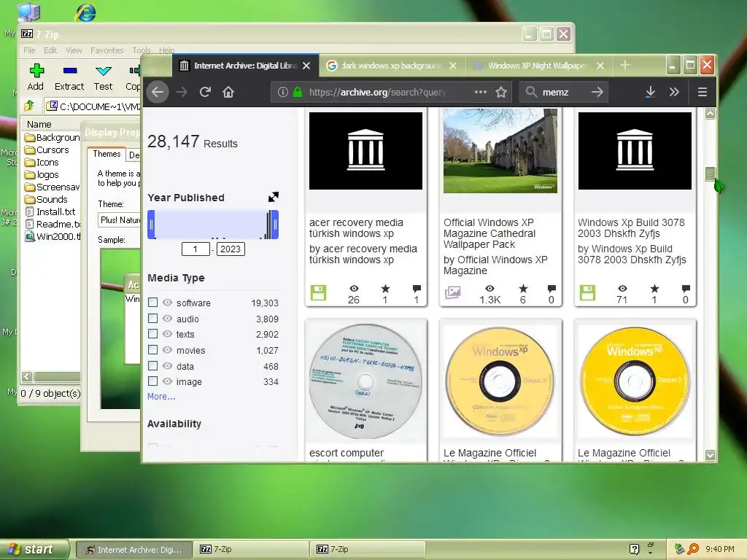Check the data media type filter
747x560 pixels.
[153, 366]
